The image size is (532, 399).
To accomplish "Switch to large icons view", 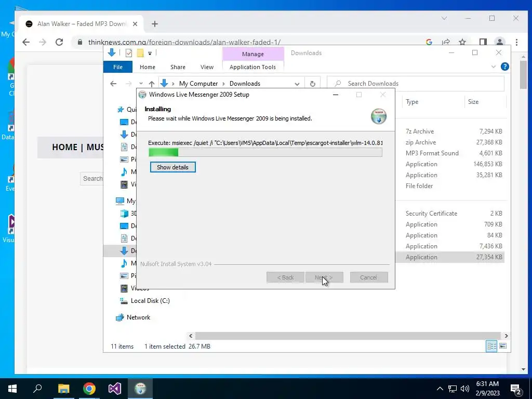I will click(503, 346).
